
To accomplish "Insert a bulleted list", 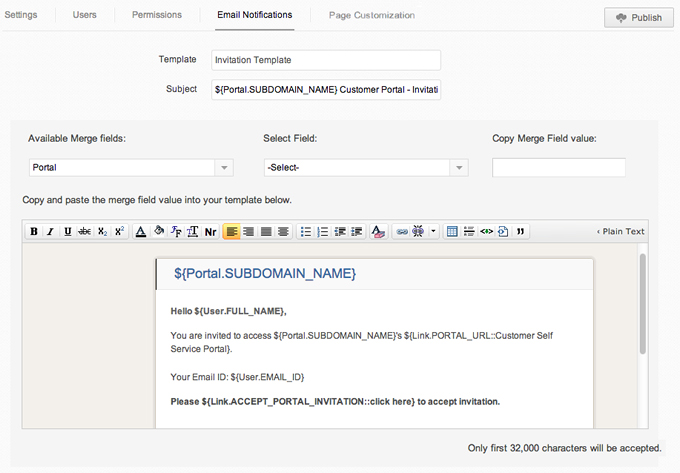I will (x=306, y=231).
